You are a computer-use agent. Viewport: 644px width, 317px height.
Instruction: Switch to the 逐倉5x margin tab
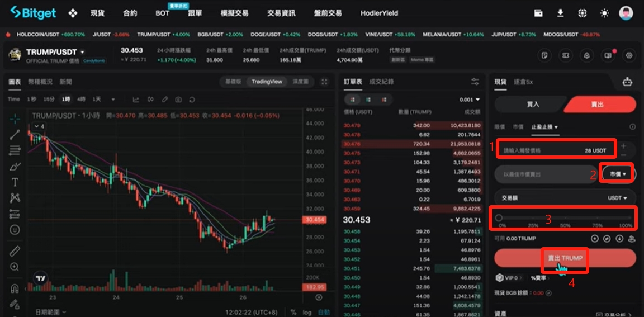coord(523,82)
